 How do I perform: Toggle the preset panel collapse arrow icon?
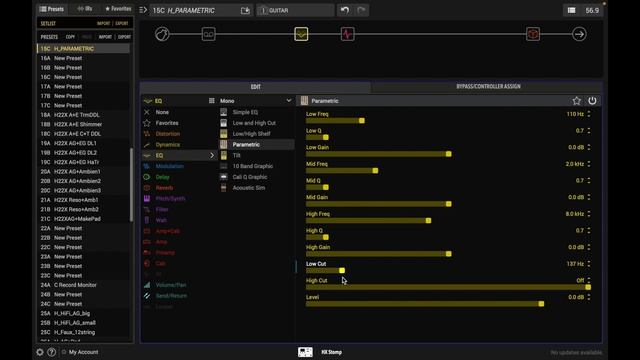click(x=143, y=10)
